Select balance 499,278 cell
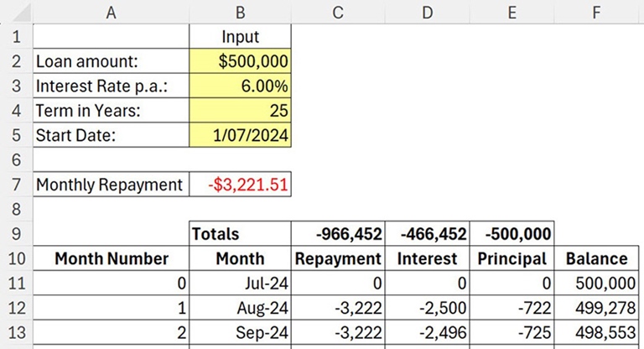The height and width of the screenshot is (349, 644). 596,308
